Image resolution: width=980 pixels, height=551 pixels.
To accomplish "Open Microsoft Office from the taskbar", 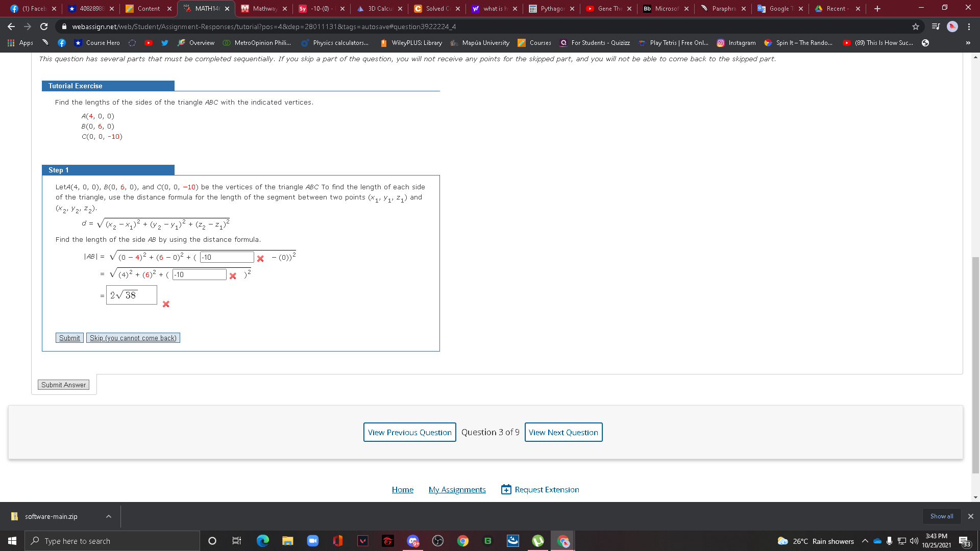I will point(337,541).
